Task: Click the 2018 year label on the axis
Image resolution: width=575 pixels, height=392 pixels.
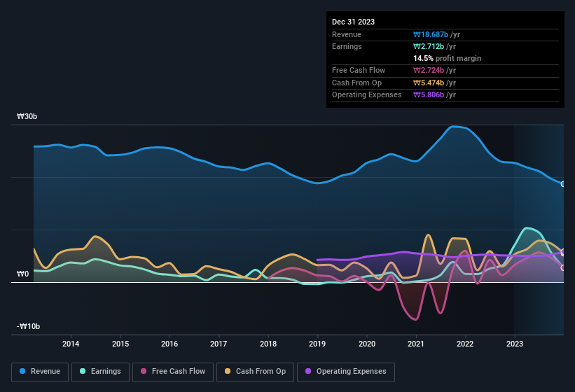Action: (268, 344)
